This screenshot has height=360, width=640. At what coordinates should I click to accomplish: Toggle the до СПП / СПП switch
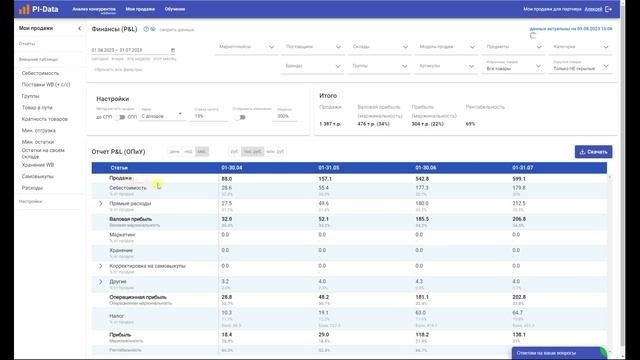120,117
